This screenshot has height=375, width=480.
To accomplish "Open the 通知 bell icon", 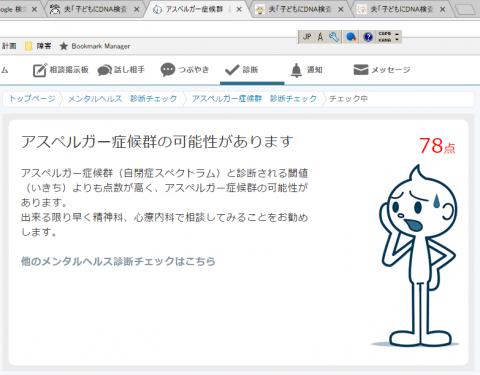I will point(296,70).
